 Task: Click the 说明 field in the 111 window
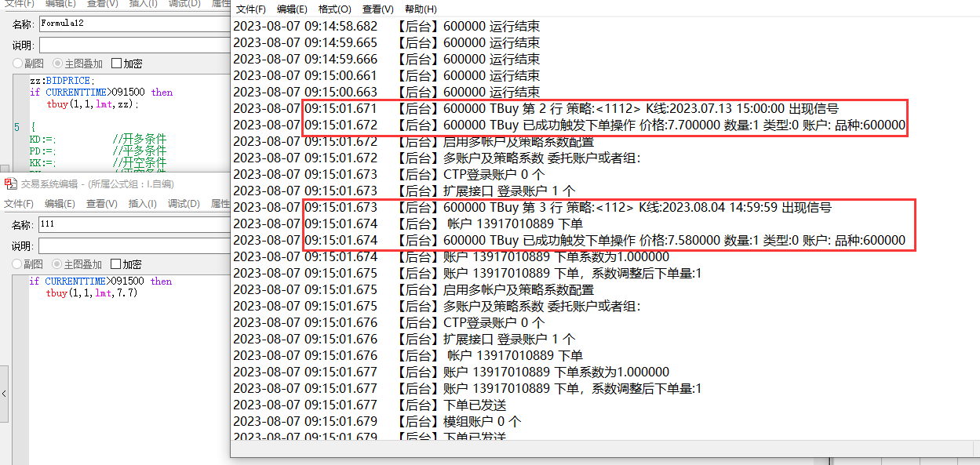pos(133,246)
